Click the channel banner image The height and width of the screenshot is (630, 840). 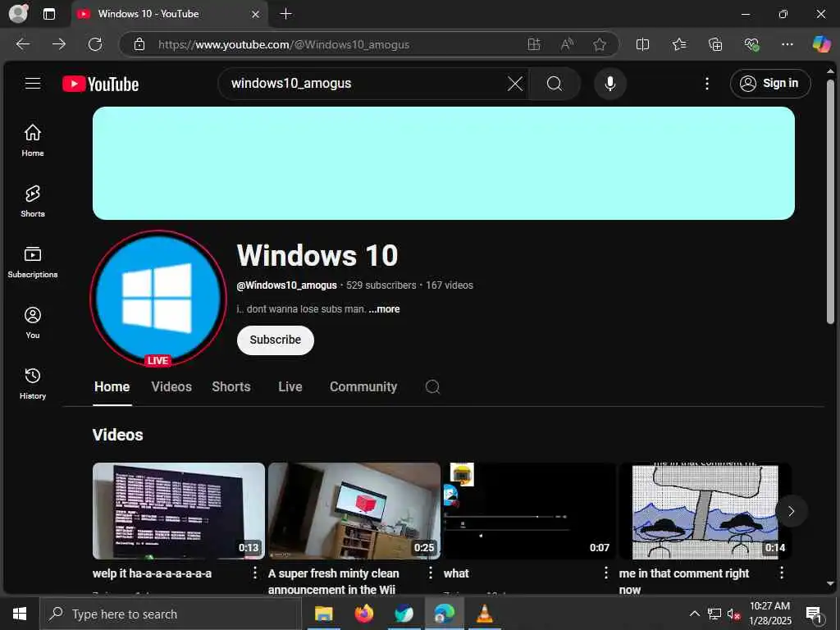(444, 163)
